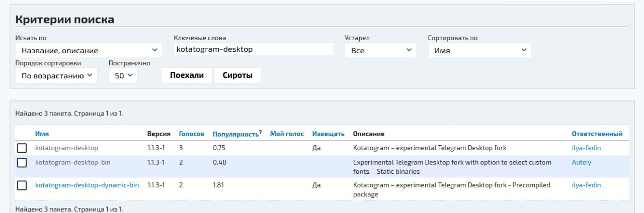
Task: Sort by the 'Мой голос' column header
Action: (287, 134)
